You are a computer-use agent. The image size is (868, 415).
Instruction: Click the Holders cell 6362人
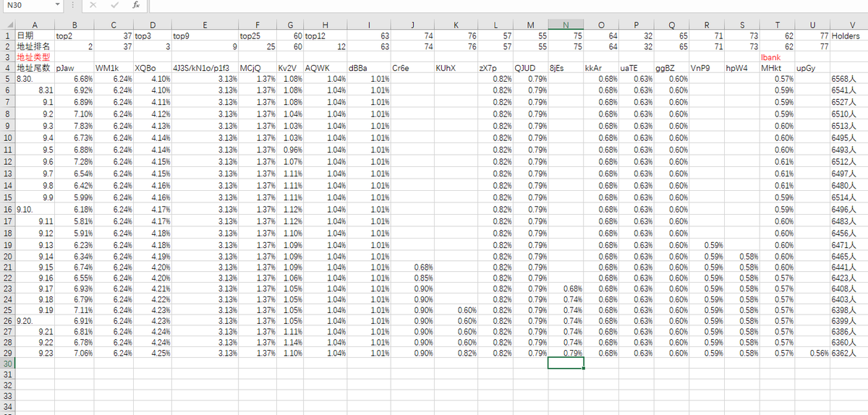[x=849, y=351]
